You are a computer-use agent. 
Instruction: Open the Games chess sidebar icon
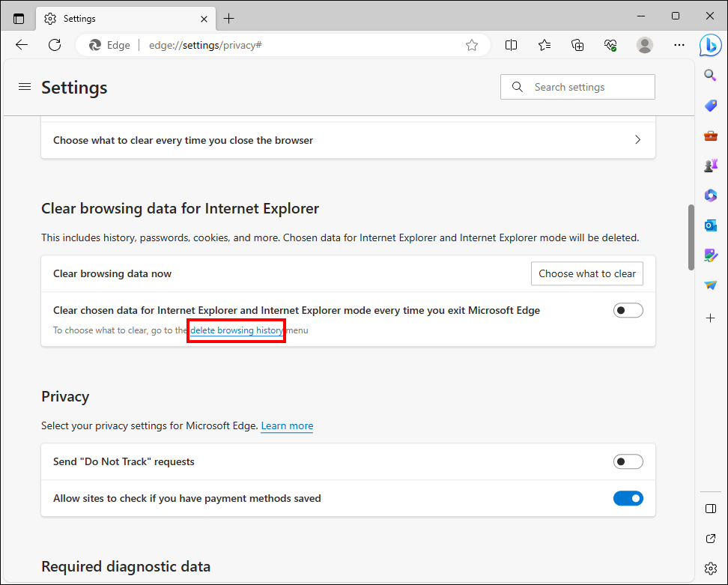tap(710, 166)
